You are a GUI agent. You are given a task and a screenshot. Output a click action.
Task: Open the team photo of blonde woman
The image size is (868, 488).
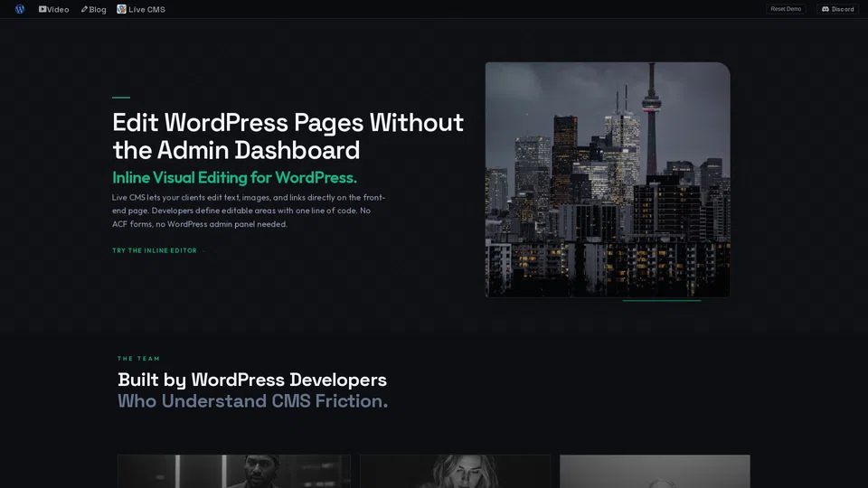point(455,472)
